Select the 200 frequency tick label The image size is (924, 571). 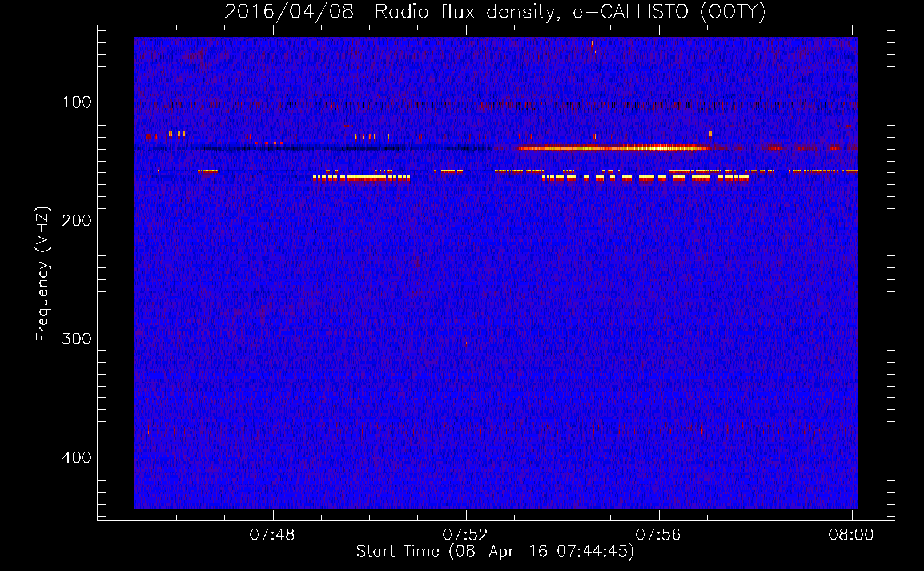(x=77, y=220)
